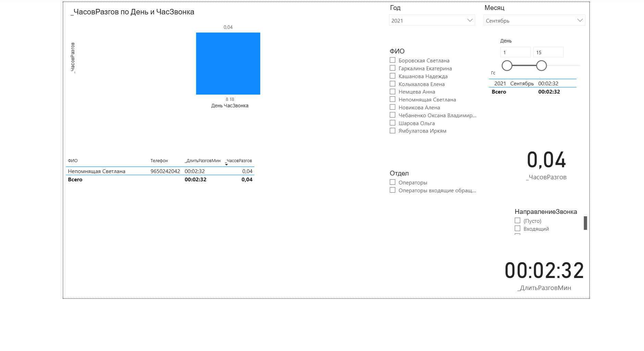644x351 pixels.
Task: Select Операторы входящие обращ... checkbox
Action: [x=393, y=190]
